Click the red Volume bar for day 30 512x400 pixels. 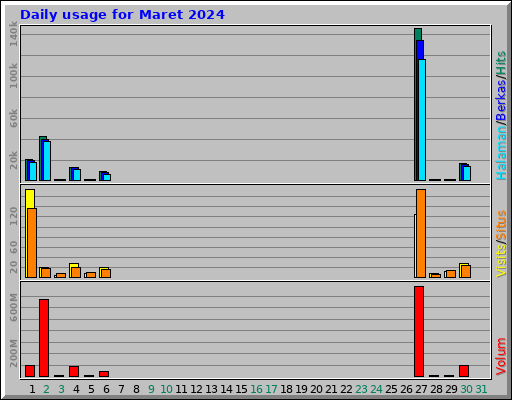[x=464, y=371]
